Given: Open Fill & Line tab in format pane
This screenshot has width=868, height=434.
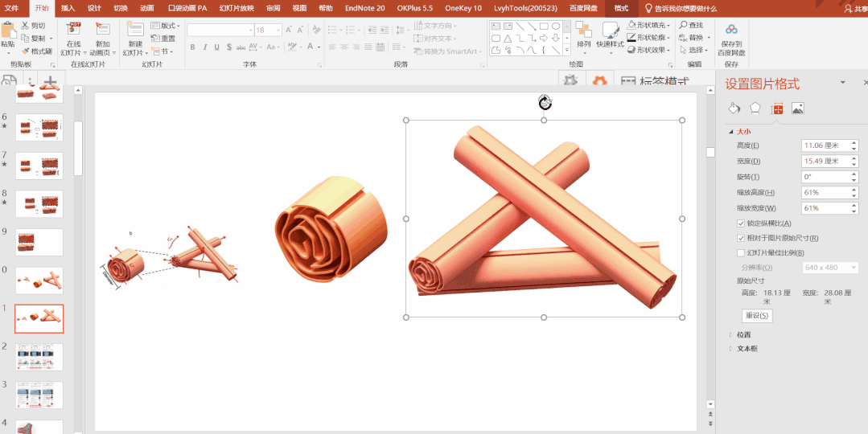Looking at the screenshot, I should click(x=734, y=108).
